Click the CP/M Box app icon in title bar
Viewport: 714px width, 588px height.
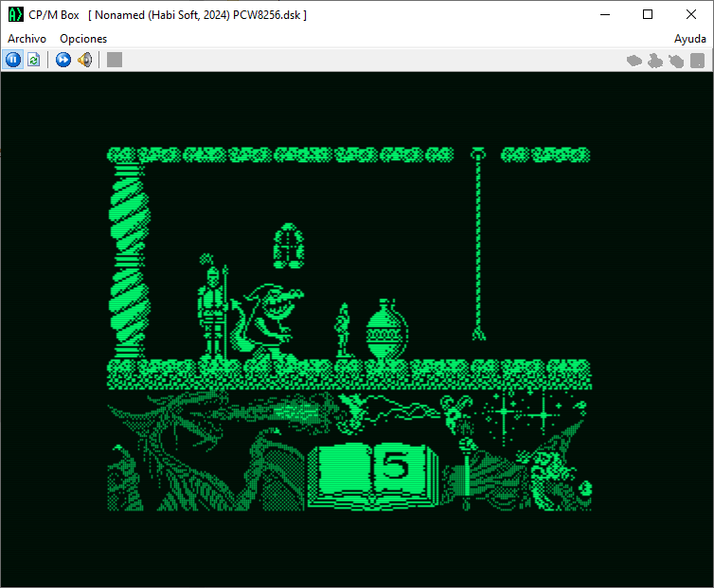[x=15, y=14]
